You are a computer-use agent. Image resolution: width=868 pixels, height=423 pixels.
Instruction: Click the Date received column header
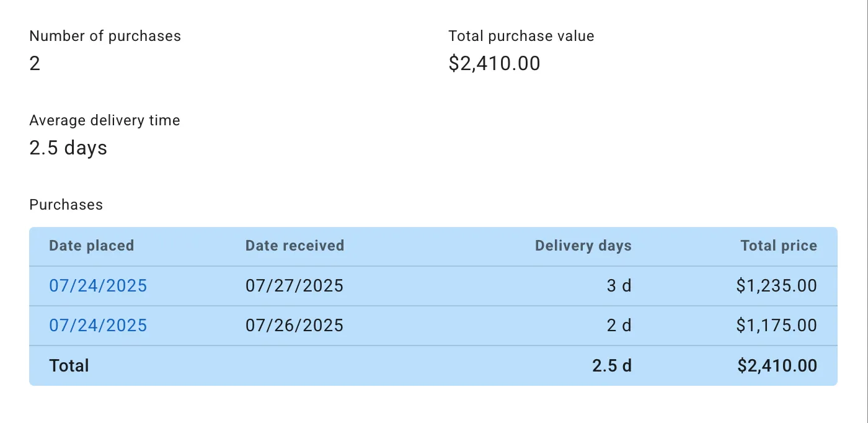pos(294,246)
